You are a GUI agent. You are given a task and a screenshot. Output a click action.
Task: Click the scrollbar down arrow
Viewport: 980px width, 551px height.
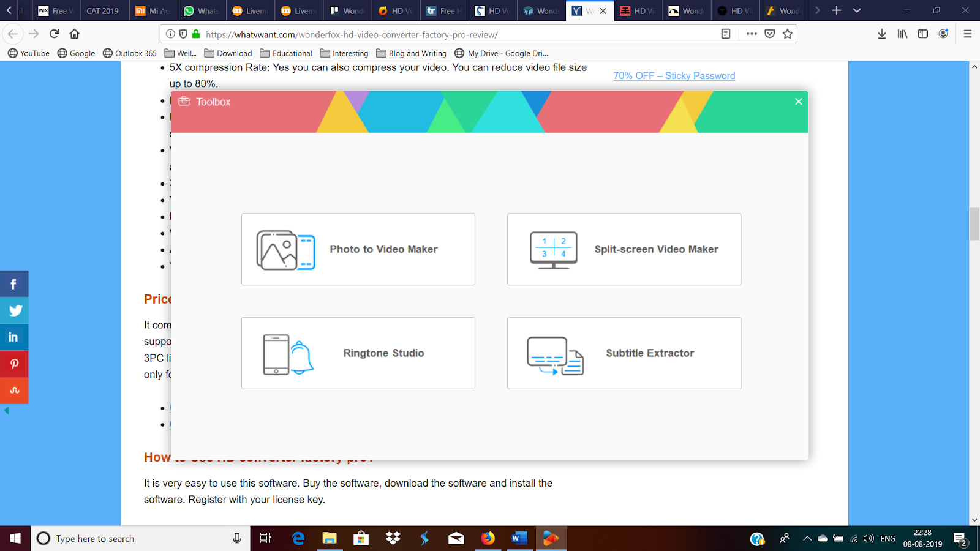974,520
